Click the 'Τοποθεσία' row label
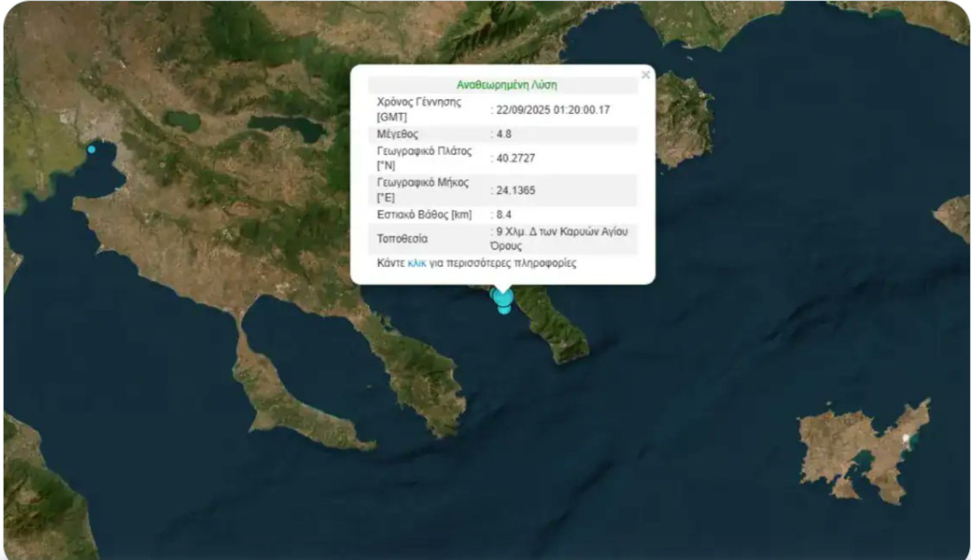 point(402,239)
